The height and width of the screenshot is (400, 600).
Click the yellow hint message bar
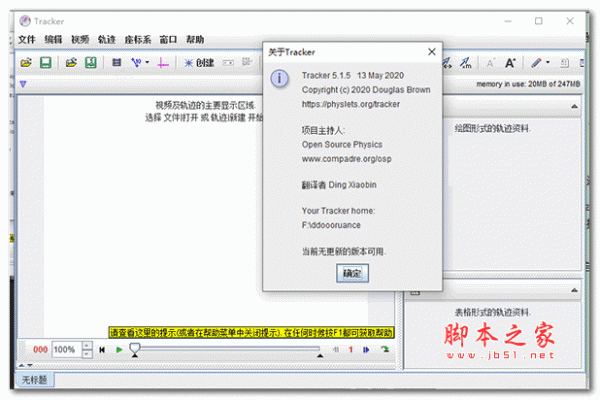(x=251, y=333)
